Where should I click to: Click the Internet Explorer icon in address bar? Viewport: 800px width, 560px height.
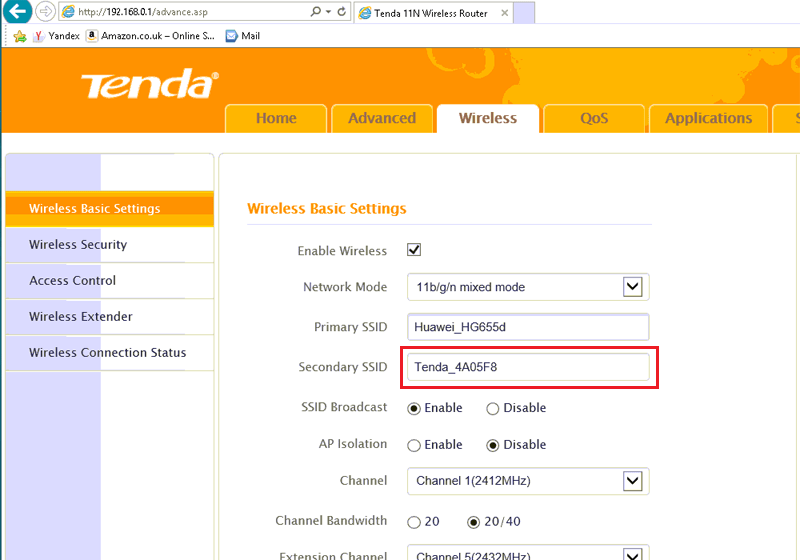point(68,12)
